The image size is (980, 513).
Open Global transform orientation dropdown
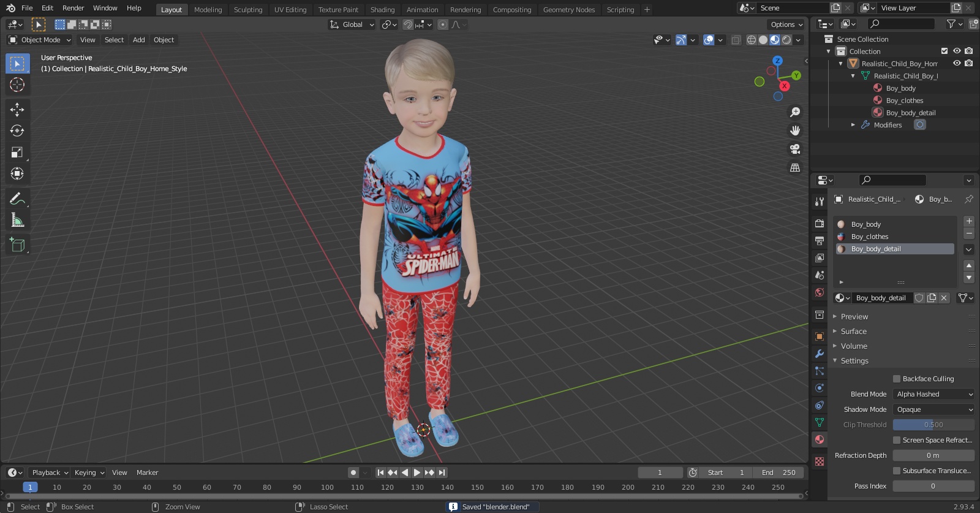click(352, 25)
